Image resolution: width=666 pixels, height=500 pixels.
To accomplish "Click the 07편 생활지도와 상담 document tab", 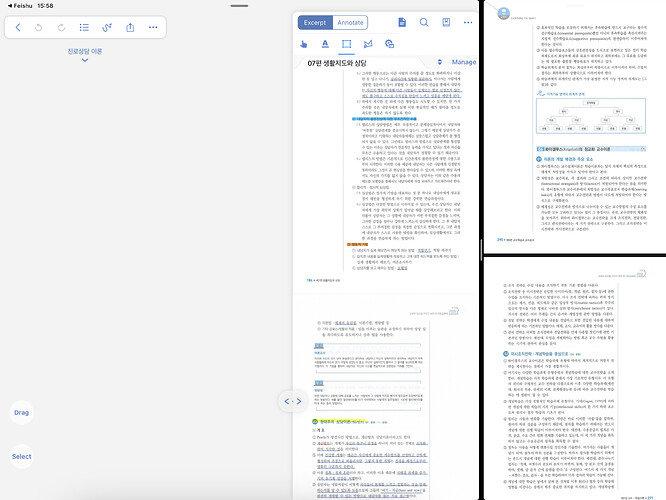I will (337, 63).
